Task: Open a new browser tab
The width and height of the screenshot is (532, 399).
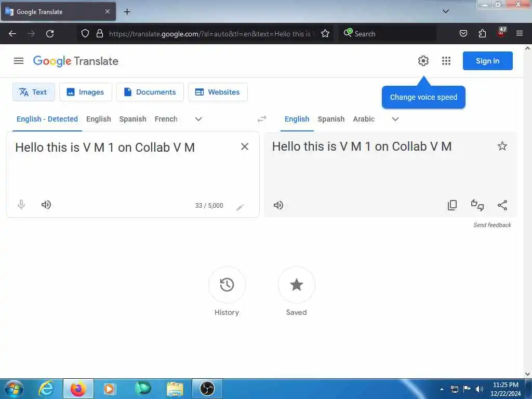Action: [x=127, y=12]
